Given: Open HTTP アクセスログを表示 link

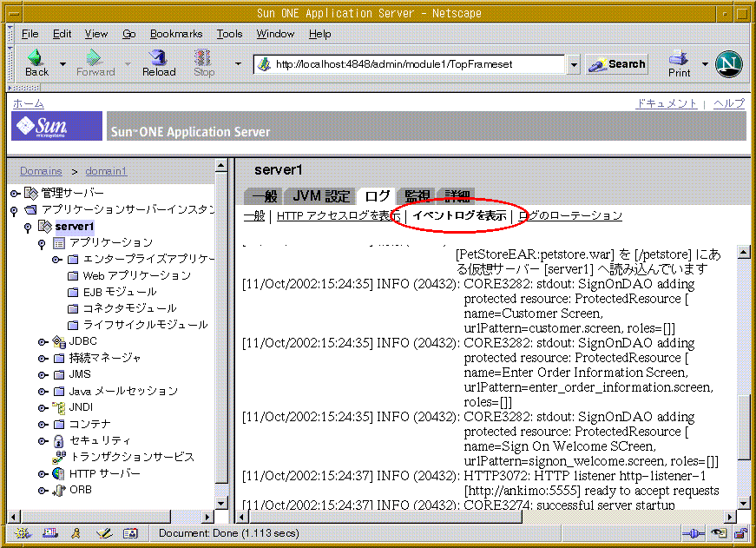Looking at the screenshot, I should pos(339,215).
